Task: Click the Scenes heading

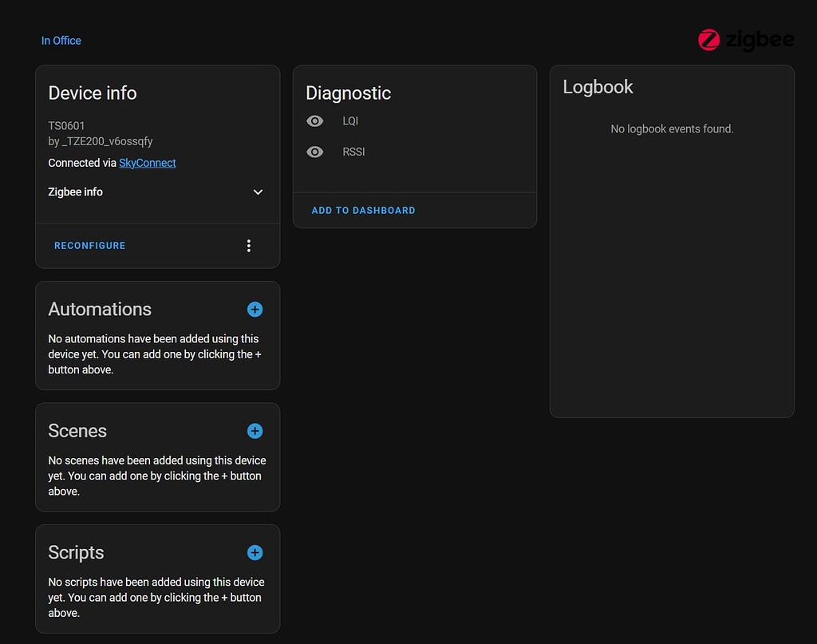Action: pyautogui.click(x=77, y=431)
